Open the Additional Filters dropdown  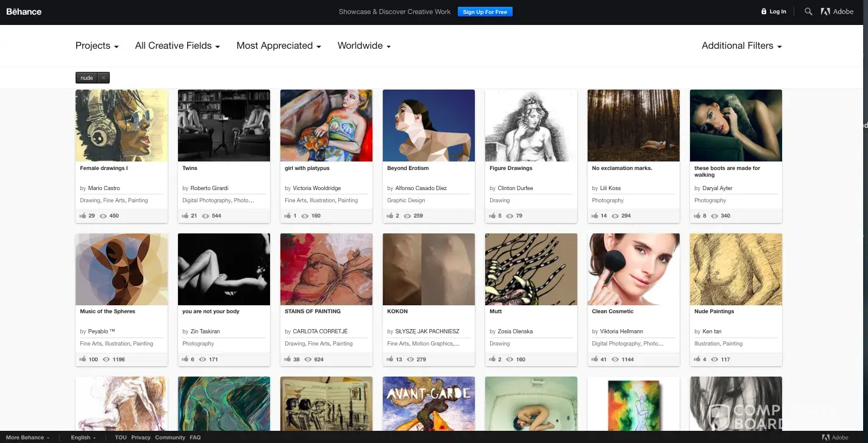click(742, 46)
